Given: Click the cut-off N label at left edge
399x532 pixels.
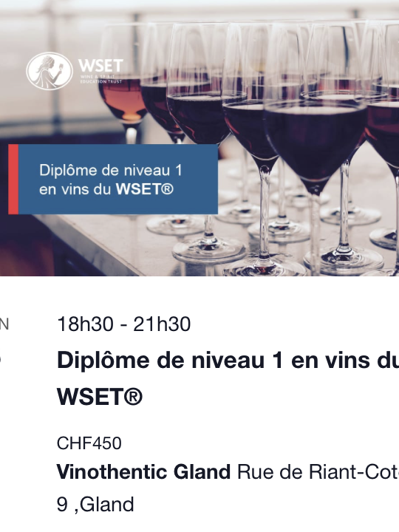Looking at the screenshot, I should tap(4, 324).
